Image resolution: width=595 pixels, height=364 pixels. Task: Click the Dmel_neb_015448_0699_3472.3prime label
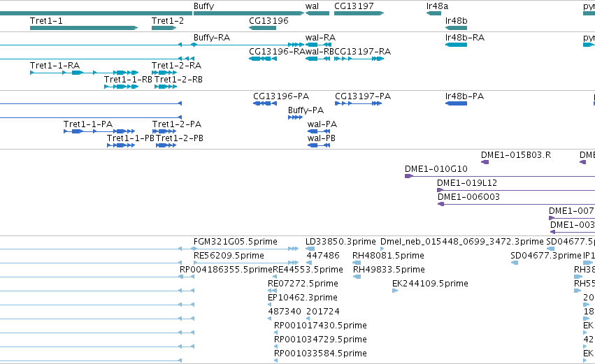click(462, 242)
